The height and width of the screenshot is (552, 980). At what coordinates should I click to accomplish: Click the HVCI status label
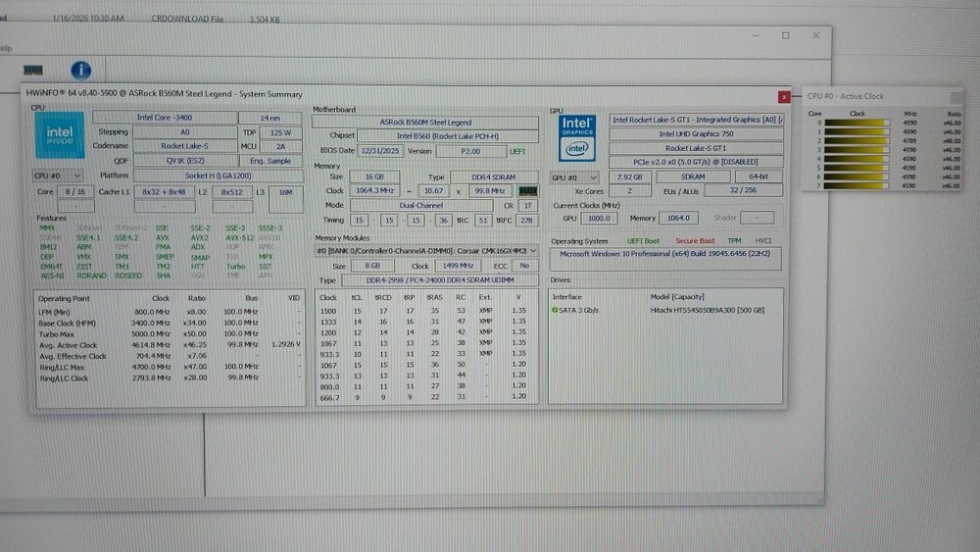pyautogui.click(x=763, y=240)
